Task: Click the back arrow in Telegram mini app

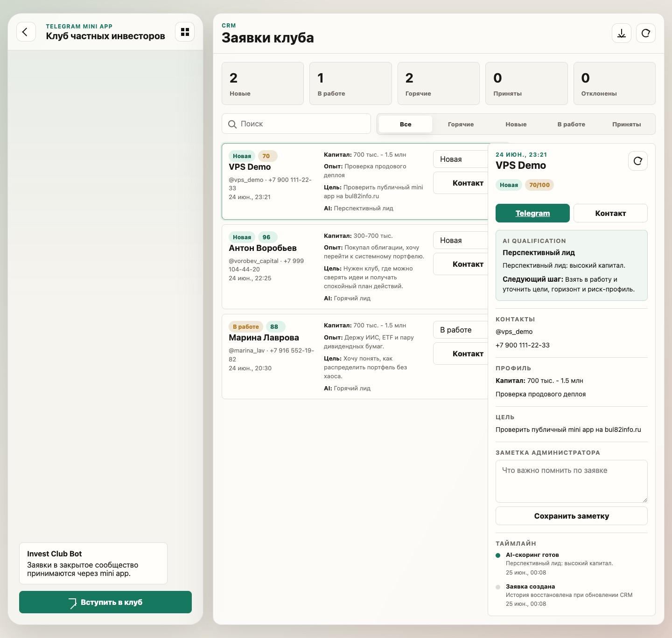Action: [26, 32]
